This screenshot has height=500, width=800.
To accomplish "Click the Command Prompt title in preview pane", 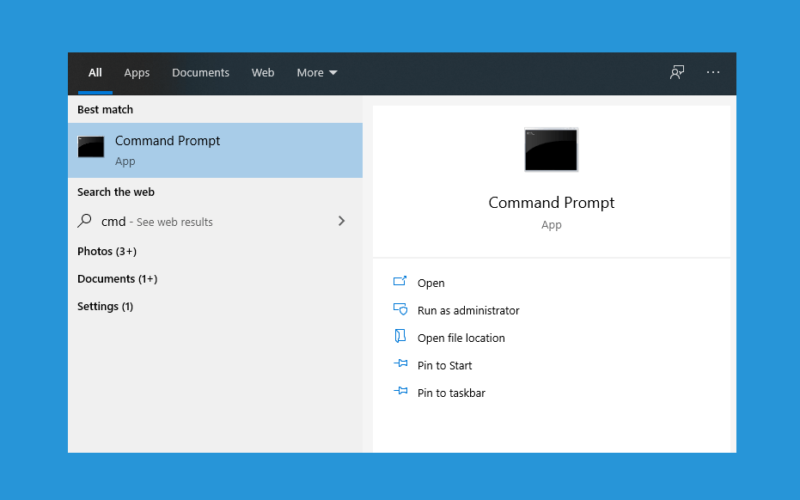I will tap(551, 203).
